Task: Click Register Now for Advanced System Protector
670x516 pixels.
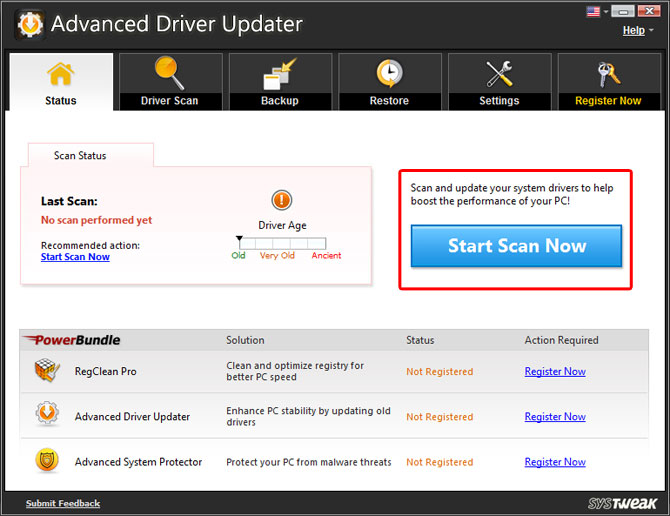Action: coord(555,462)
